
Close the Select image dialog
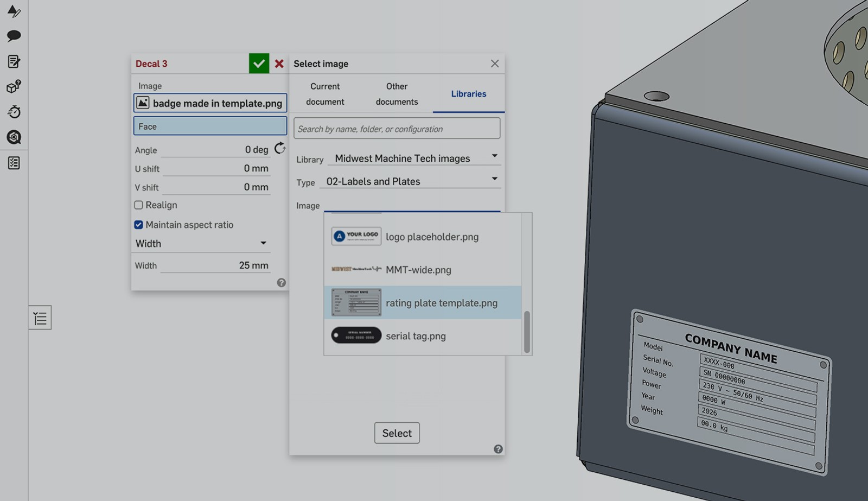495,64
